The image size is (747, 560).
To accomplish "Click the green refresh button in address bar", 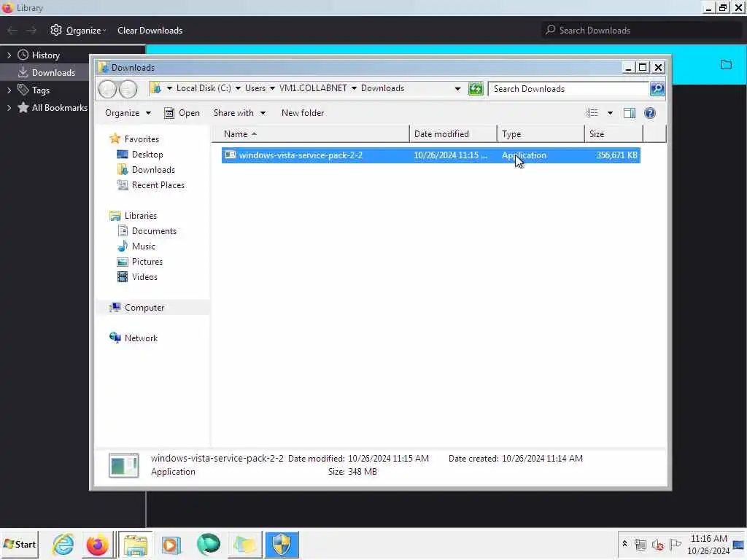I will (476, 88).
